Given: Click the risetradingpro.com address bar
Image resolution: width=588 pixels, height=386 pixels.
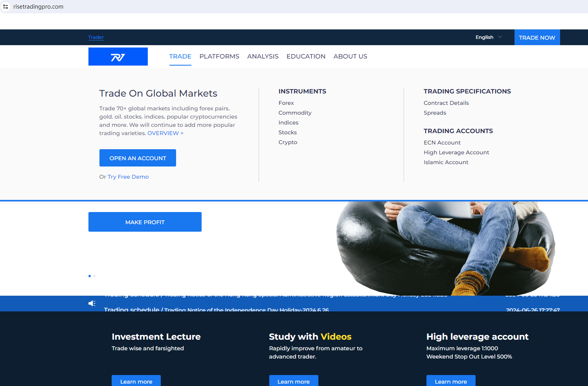Looking at the screenshot, I should pyautogui.click(x=38, y=7).
